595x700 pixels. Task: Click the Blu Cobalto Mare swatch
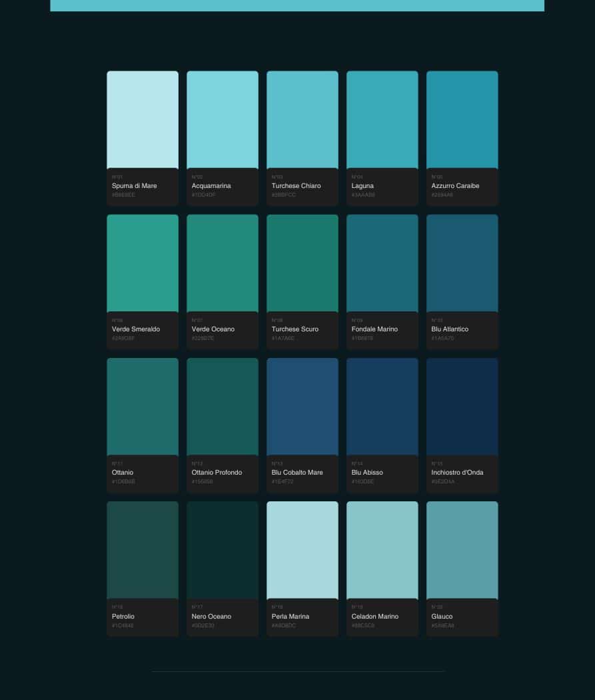[x=302, y=407]
